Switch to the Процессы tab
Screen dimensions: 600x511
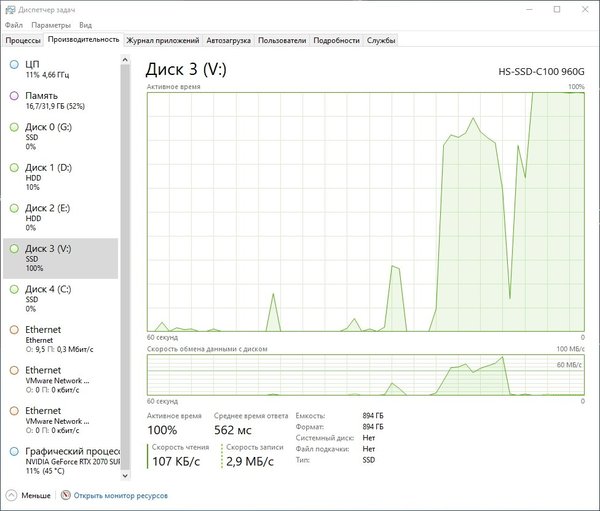(x=23, y=40)
